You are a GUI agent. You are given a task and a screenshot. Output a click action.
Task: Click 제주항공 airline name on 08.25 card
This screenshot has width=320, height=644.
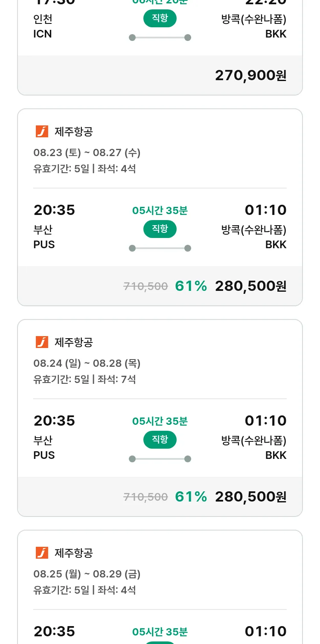pyautogui.click(x=74, y=553)
